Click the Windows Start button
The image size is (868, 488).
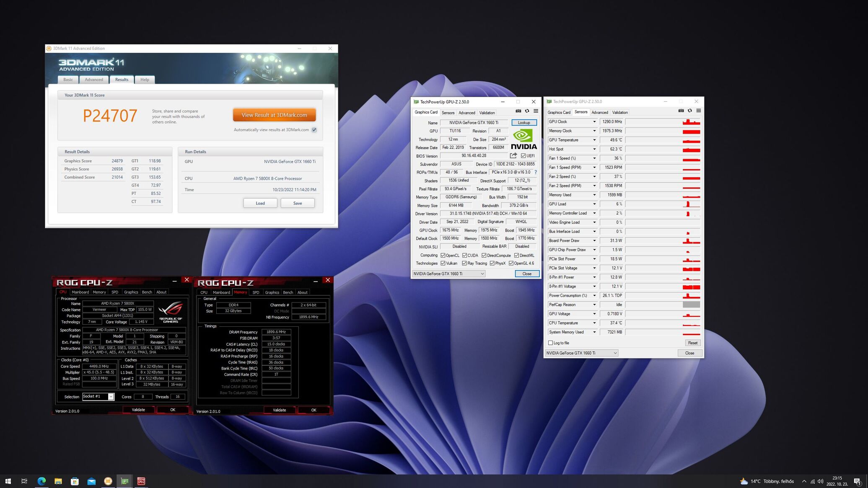point(8,481)
